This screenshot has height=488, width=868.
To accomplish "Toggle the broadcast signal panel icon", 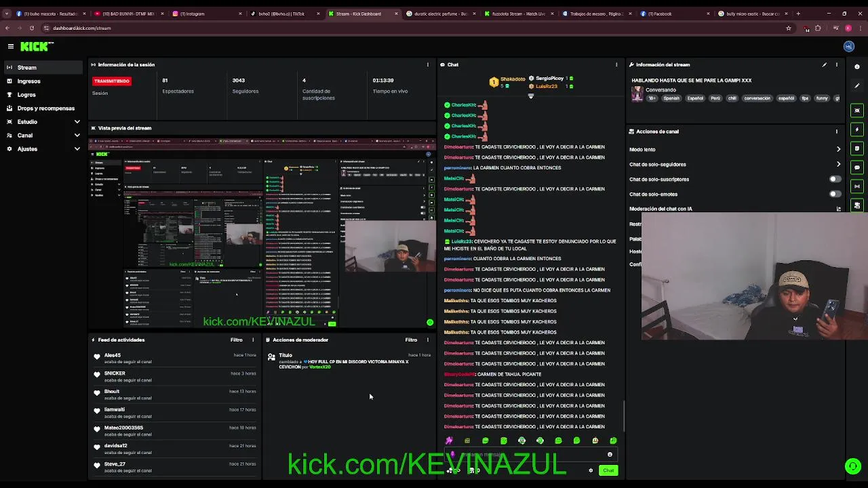I will [858, 186].
